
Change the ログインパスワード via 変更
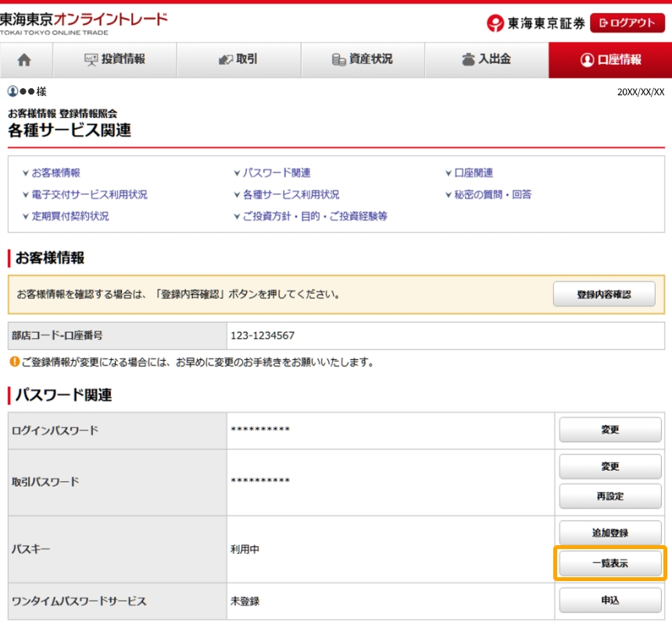click(x=609, y=430)
